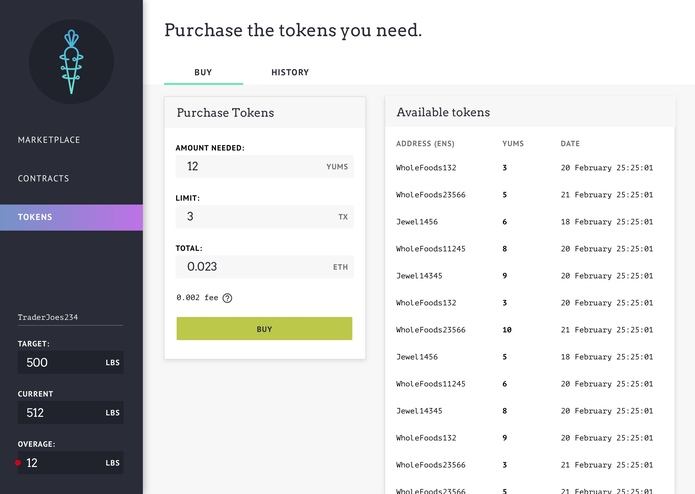
Task: Focus the Amount Needed field
Action: point(264,166)
